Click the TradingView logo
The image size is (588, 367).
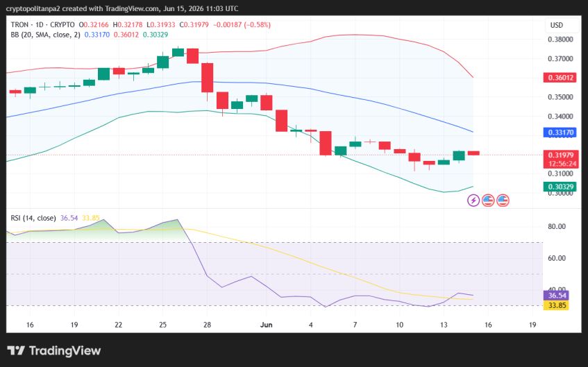[x=54, y=351]
